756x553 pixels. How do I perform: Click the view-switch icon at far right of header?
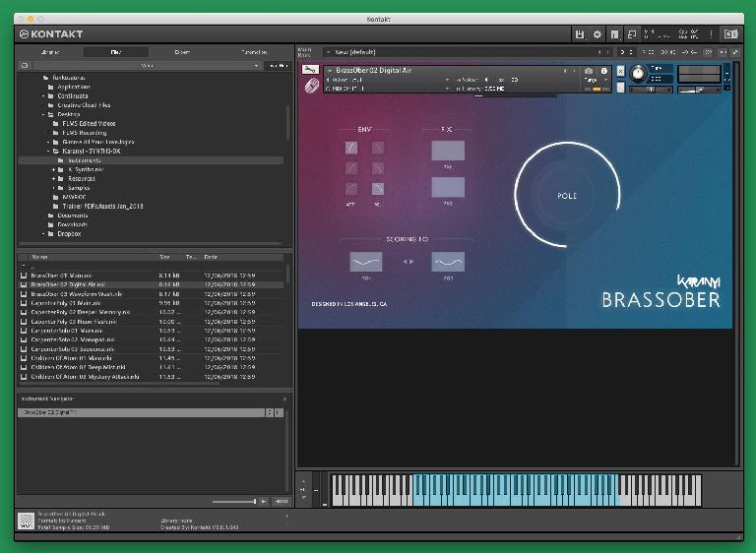(731, 34)
